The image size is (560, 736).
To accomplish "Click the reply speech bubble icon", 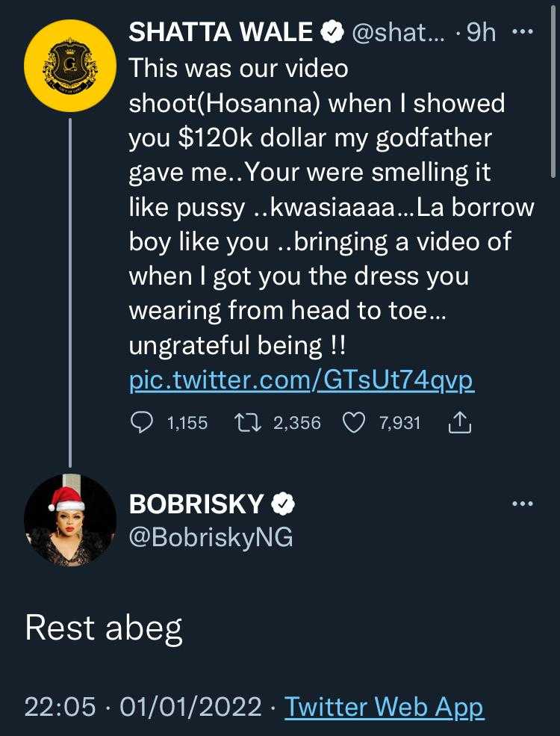I will click(x=142, y=424).
